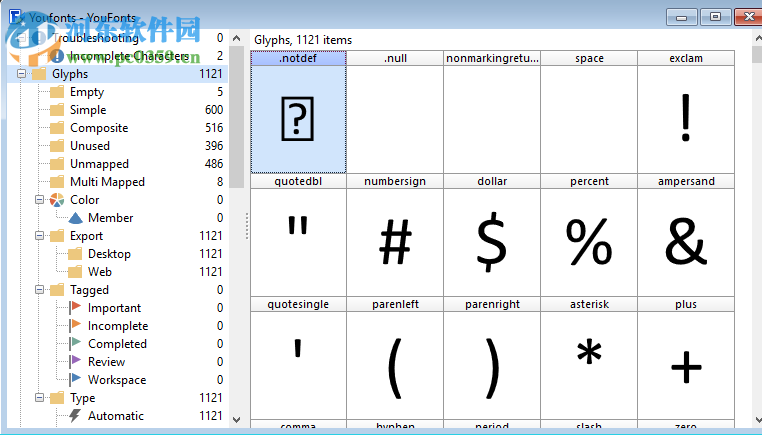Collapse the Type tree node
Screen dimensions: 762x435
pyautogui.click(x=39, y=398)
